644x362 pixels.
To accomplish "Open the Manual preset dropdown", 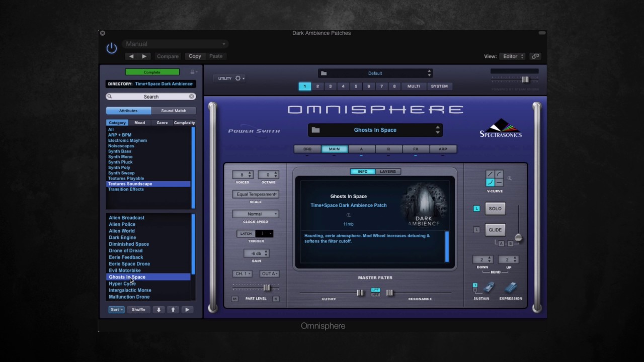I will point(175,44).
